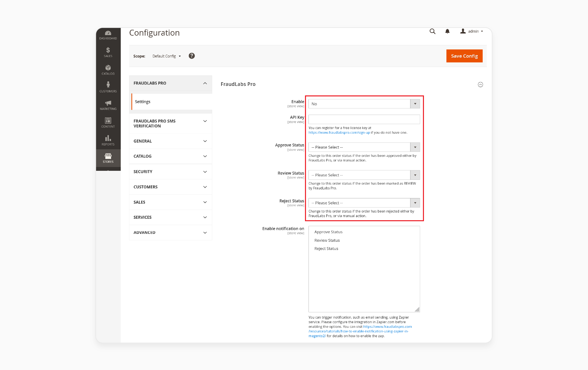Screen dimensions: 588x370
Task: Open the Reject Status dropdown
Action: (x=364, y=203)
